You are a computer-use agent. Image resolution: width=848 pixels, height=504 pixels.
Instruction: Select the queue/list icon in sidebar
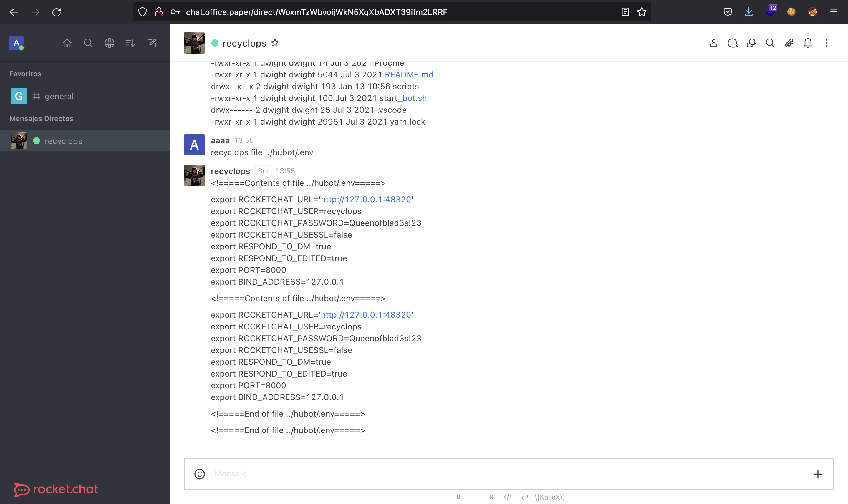(130, 43)
